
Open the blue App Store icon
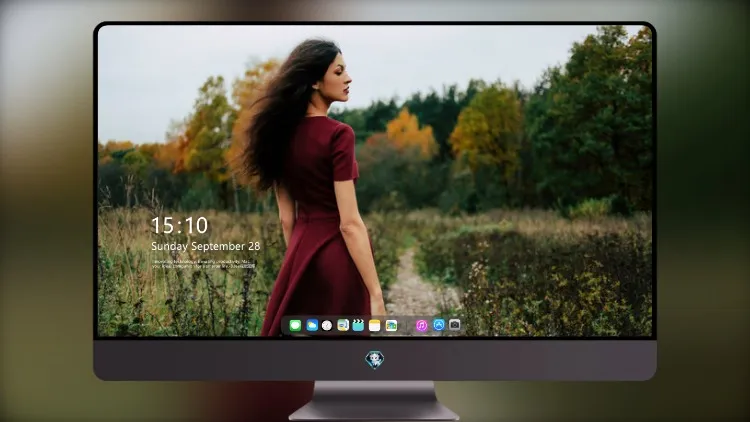coord(439,325)
